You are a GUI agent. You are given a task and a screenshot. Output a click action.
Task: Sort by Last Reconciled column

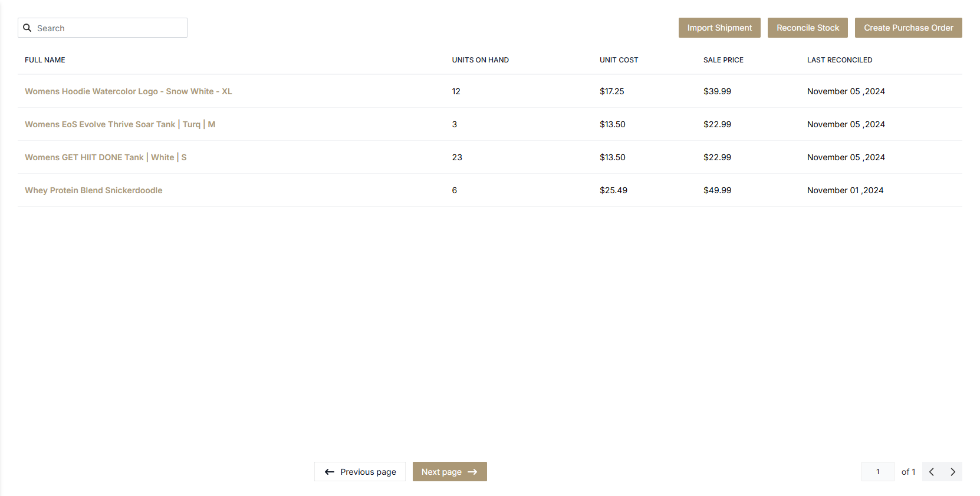(x=839, y=60)
